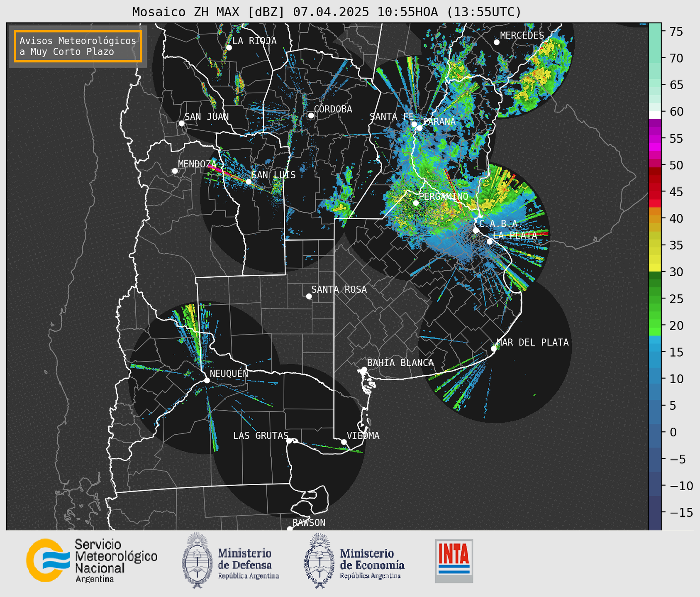Click the NEUQUÉN map label
This screenshot has width=700, height=597.
[229, 373]
